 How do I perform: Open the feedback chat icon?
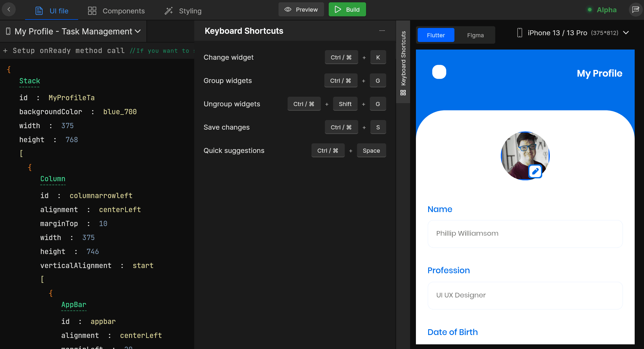click(x=636, y=10)
